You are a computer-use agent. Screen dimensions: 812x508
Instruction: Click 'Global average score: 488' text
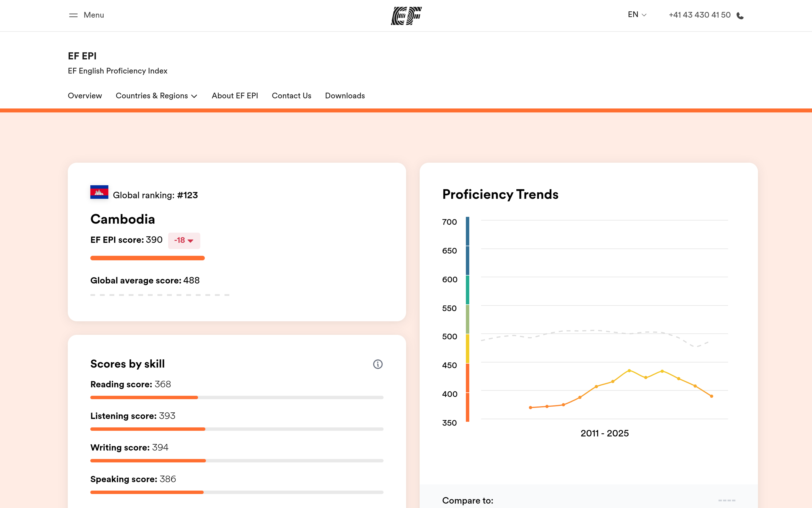coord(145,280)
